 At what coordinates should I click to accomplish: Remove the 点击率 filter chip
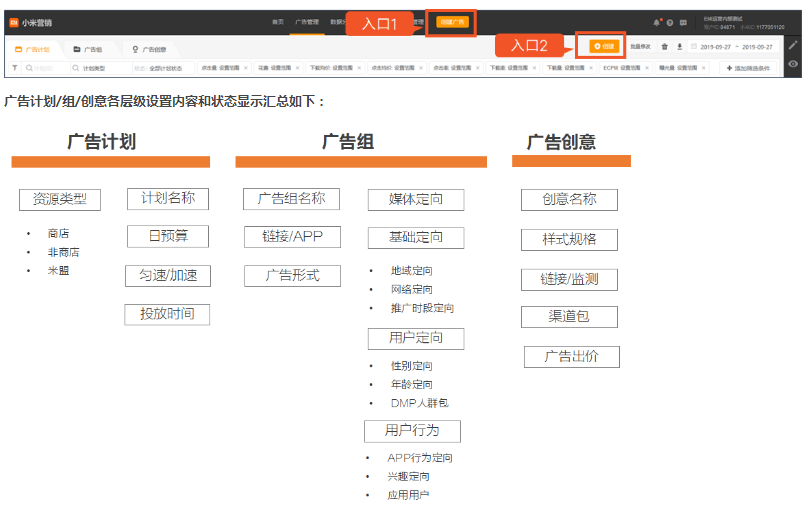[477, 68]
